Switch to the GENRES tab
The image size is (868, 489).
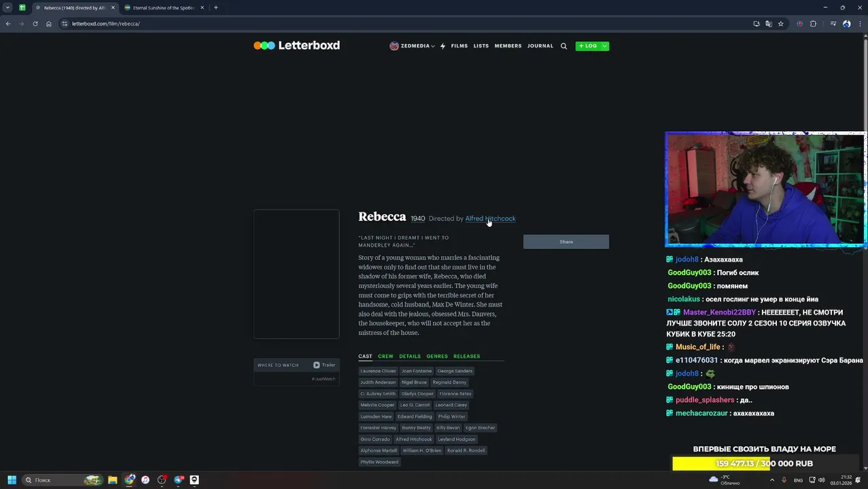(x=437, y=356)
